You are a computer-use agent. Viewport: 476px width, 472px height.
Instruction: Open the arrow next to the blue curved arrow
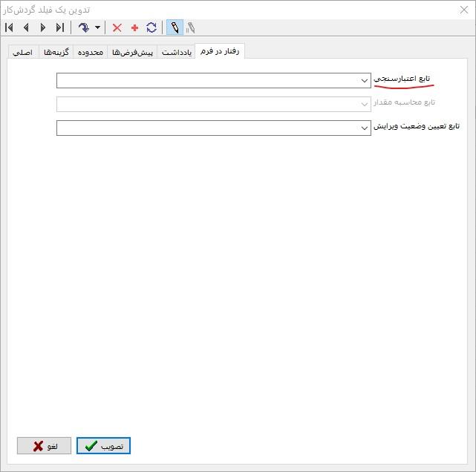pyautogui.click(x=97, y=27)
